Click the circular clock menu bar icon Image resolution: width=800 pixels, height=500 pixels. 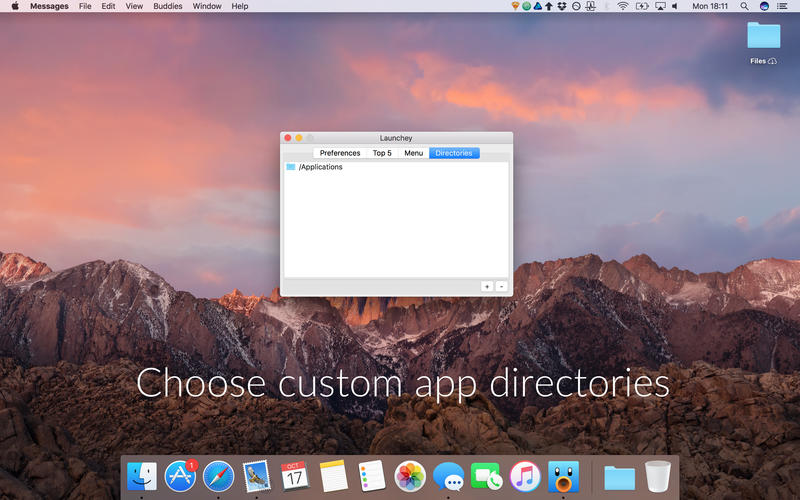[x=576, y=6]
